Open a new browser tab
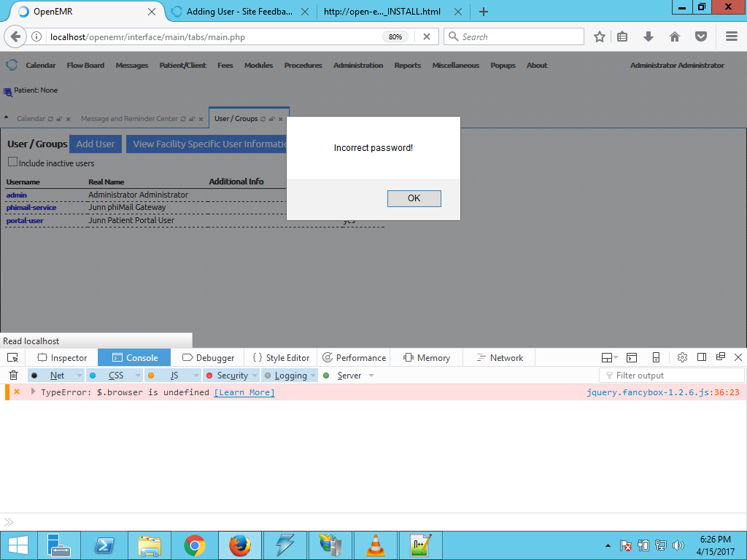Image resolution: width=747 pixels, height=560 pixels. coord(483,12)
